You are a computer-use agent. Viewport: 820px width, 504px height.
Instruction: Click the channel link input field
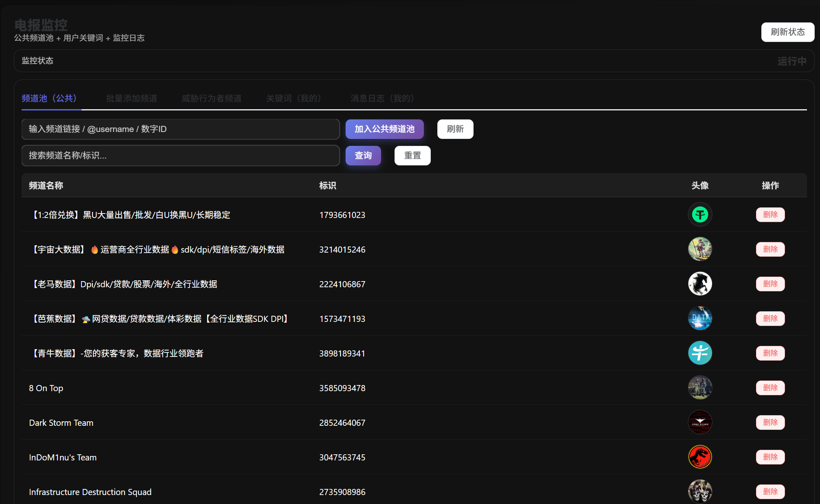coord(181,129)
